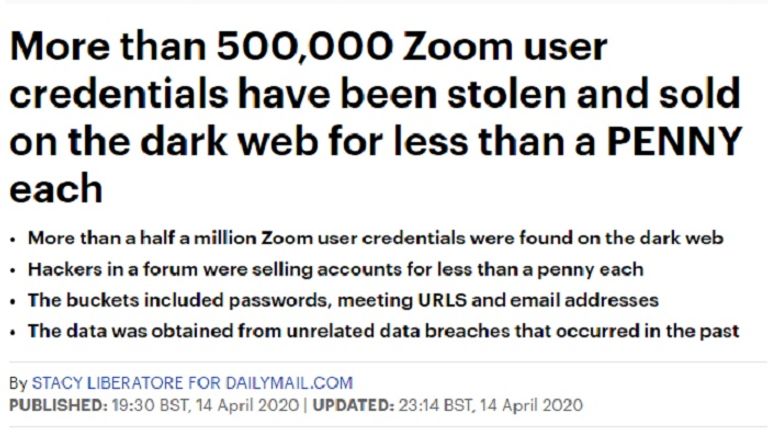The width and height of the screenshot is (768, 436).
Task: Click the bullet dot before 'More than a half'
Action: click(x=12, y=239)
